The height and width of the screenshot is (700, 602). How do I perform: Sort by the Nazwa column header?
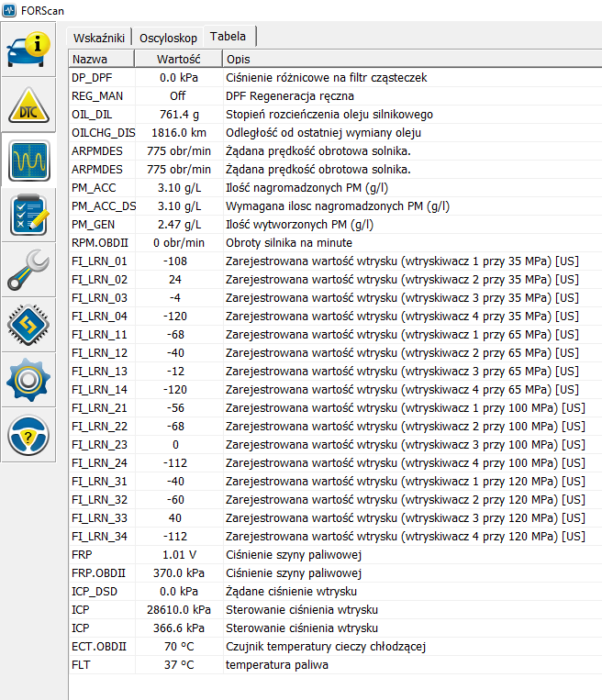pos(99,60)
